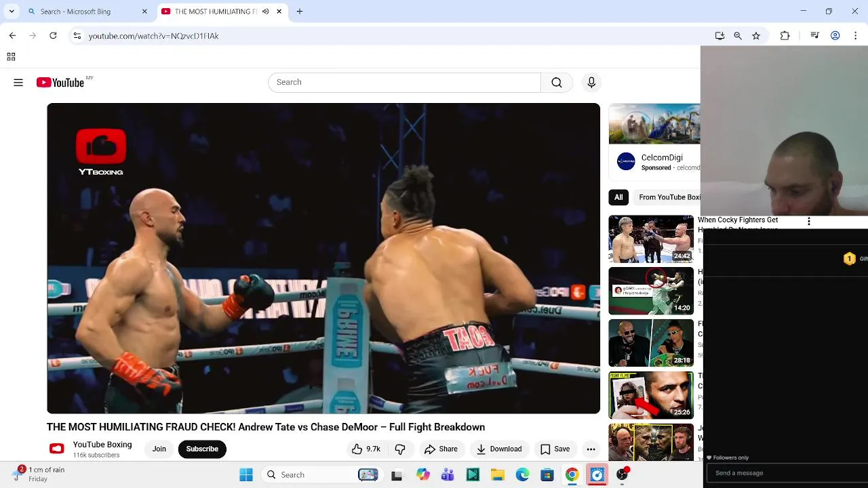Open the 28:18 recommended video thumbnail
The image size is (868, 488).
pos(651,343)
